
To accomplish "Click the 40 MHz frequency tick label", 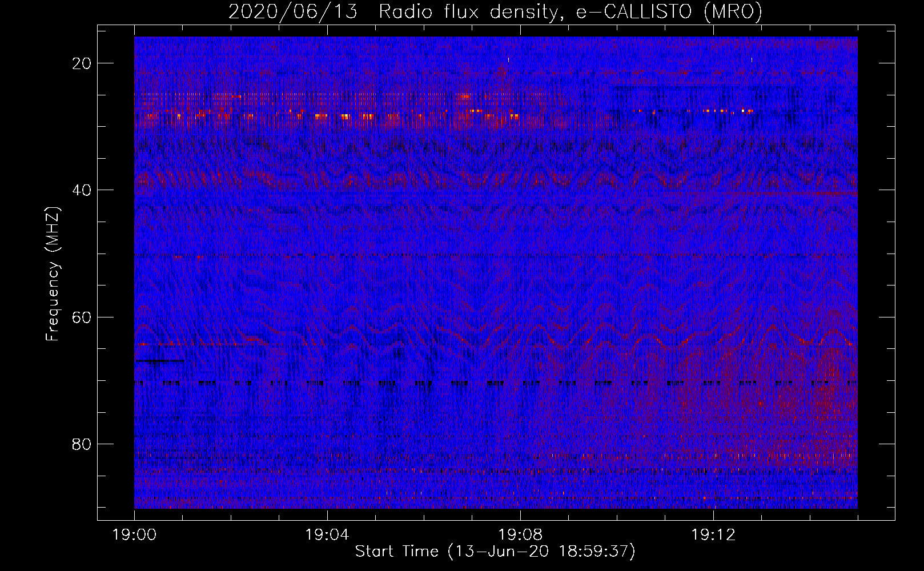I will [82, 190].
